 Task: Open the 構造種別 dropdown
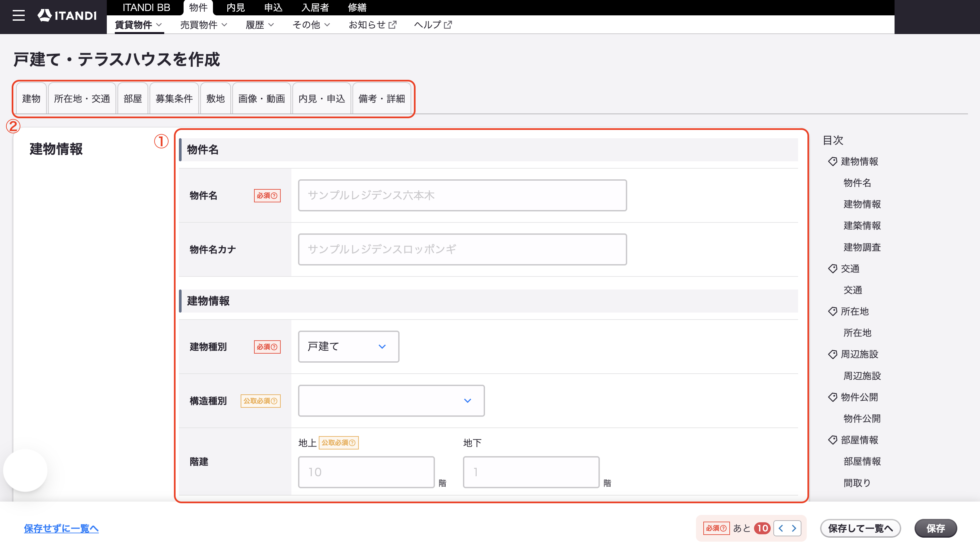tap(391, 401)
